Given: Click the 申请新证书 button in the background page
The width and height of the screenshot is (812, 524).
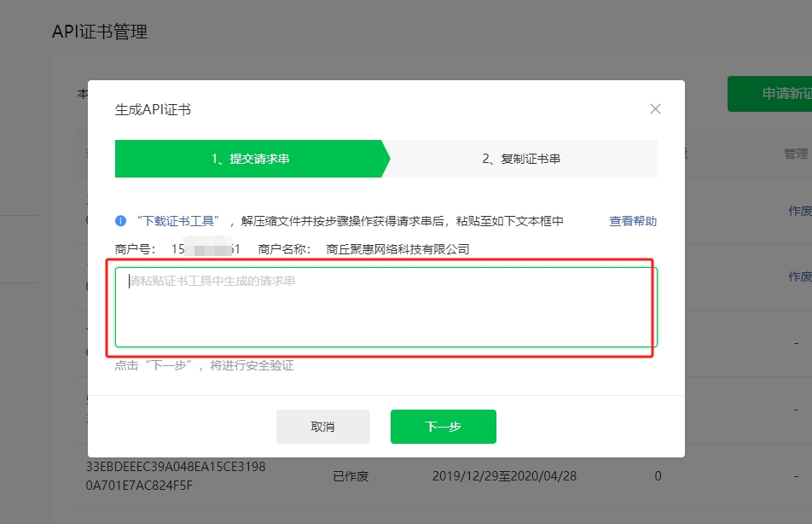Looking at the screenshot, I should pos(769,94).
